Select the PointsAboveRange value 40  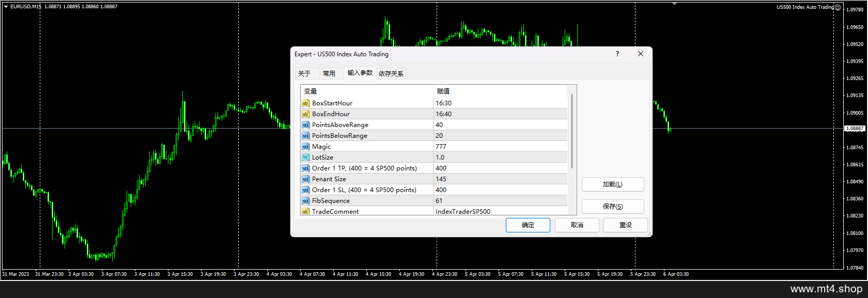click(x=500, y=125)
